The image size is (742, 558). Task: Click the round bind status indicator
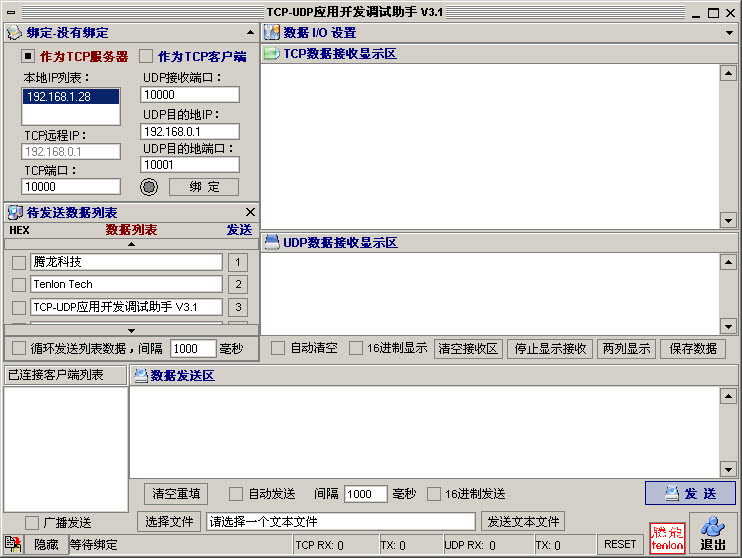click(x=149, y=186)
